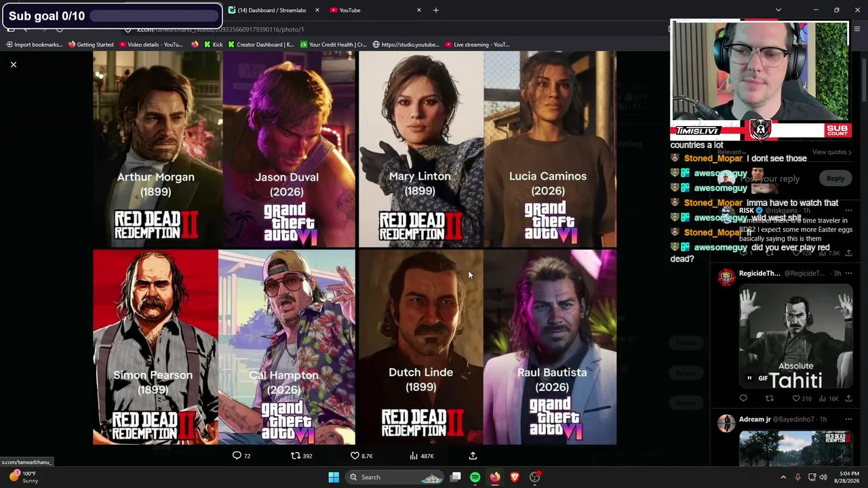Open the Kick bookmark
Image resolution: width=868 pixels, height=488 pixels.
tap(212, 45)
